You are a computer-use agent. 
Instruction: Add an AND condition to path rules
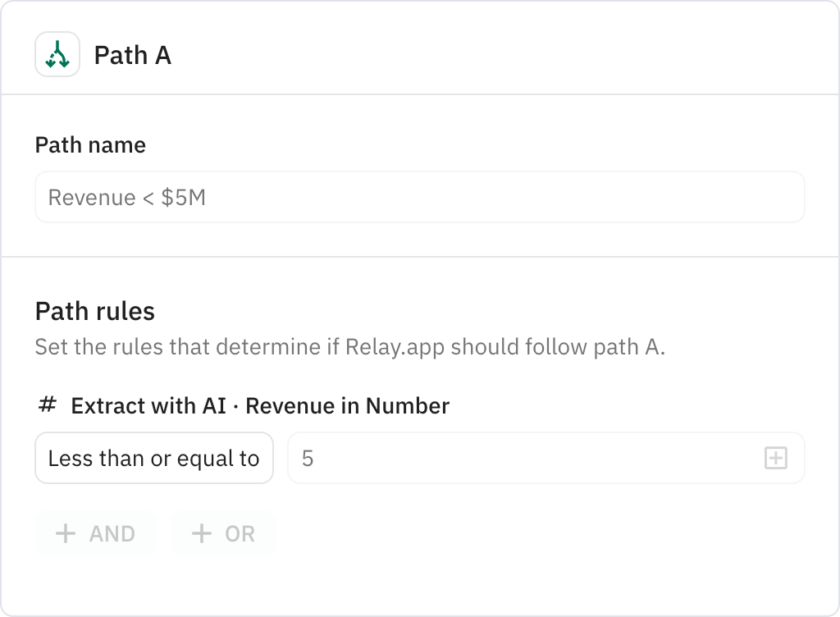[x=95, y=533]
